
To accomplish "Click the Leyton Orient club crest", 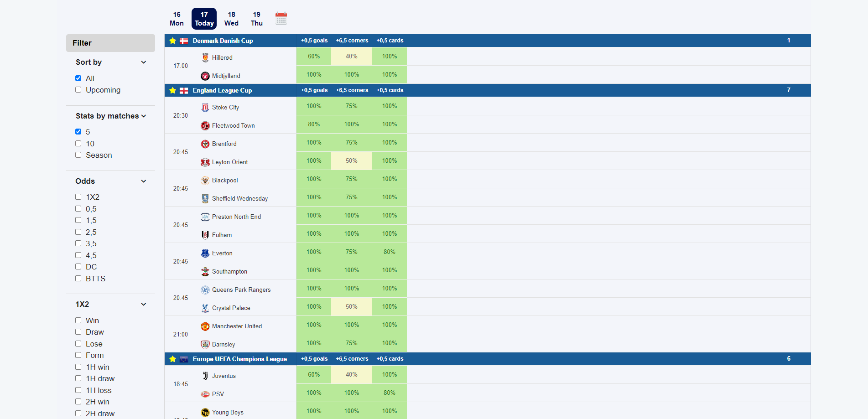I will [205, 162].
